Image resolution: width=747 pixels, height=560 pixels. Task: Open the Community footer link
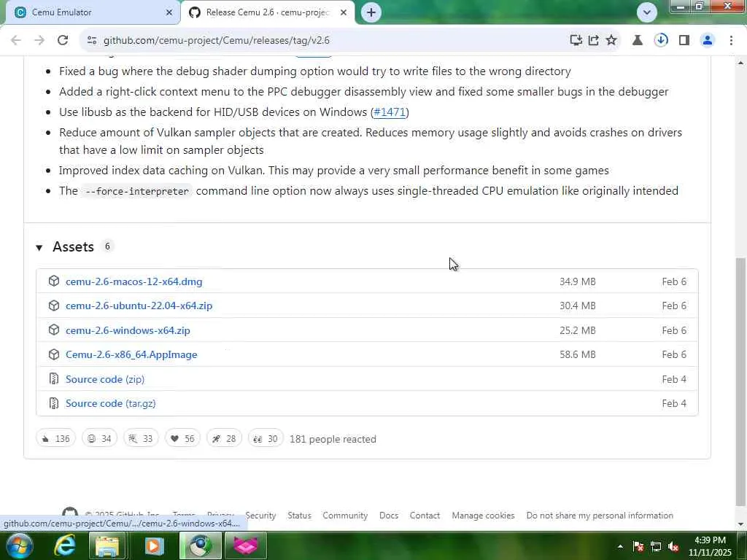pos(345,516)
